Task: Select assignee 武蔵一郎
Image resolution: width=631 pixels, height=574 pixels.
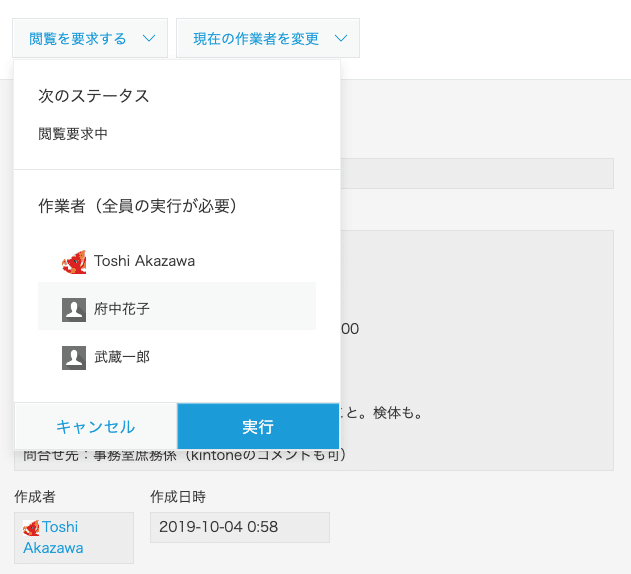Action: (177, 357)
